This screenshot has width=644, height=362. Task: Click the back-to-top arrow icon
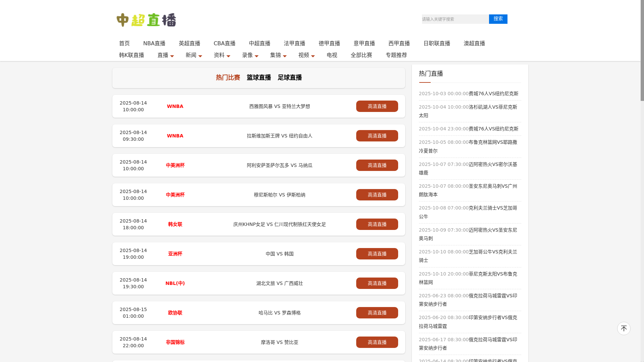point(624,328)
